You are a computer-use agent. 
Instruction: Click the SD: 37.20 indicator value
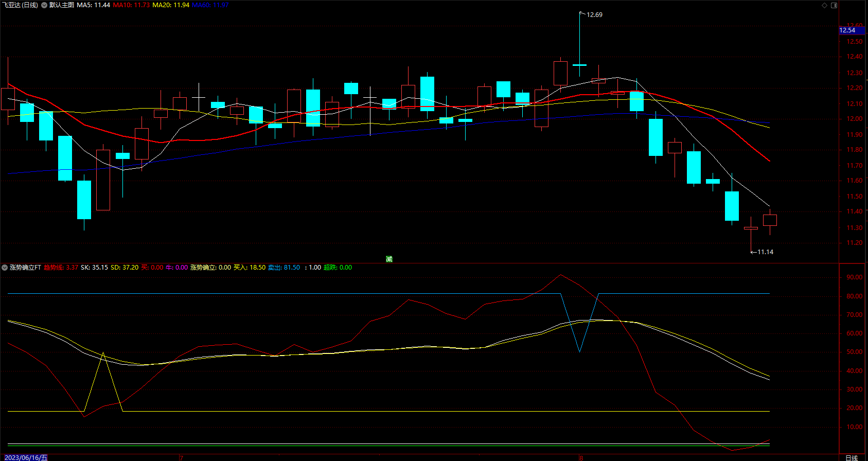click(x=125, y=268)
